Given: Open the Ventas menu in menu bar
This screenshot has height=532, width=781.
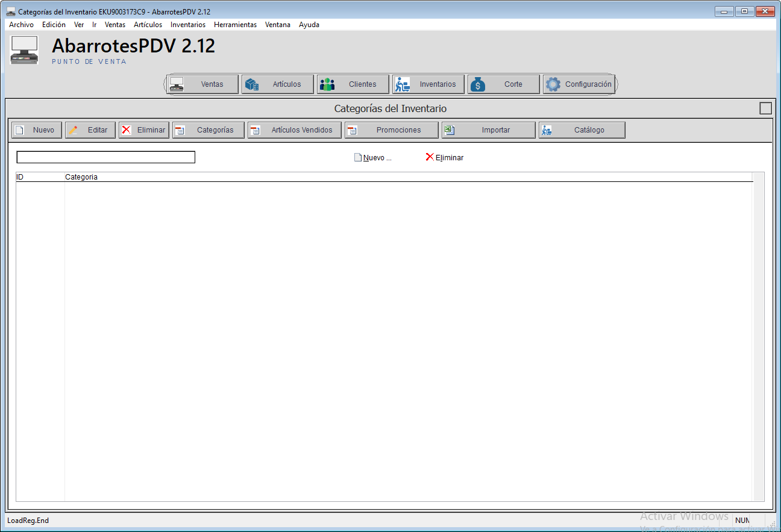Looking at the screenshot, I should click(115, 25).
